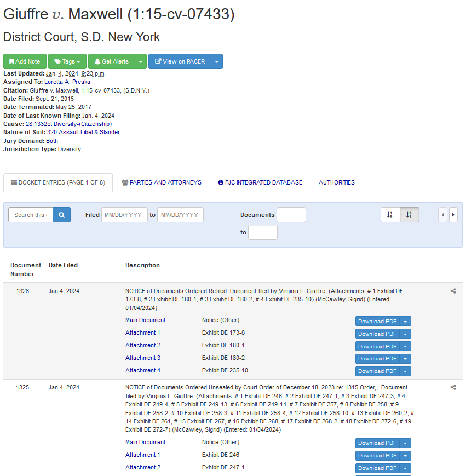Sort docket entries descending
This screenshot has width=466, height=476.
click(x=410, y=215)
